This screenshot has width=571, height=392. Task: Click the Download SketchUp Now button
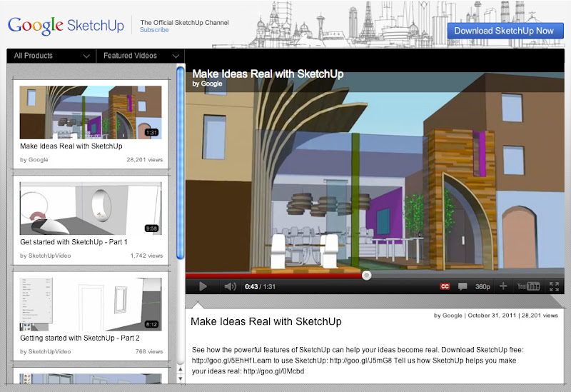(x=505, y=31)
